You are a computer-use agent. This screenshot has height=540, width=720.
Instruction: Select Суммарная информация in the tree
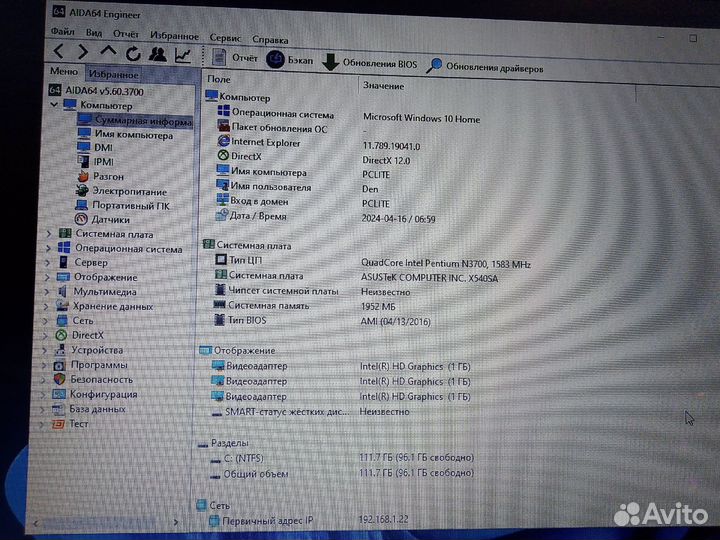[134, 121]
